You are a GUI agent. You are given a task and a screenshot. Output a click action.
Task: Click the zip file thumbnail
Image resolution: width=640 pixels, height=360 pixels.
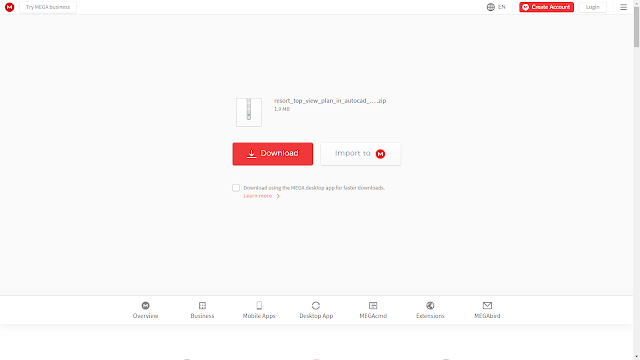[x=249, y=112]
